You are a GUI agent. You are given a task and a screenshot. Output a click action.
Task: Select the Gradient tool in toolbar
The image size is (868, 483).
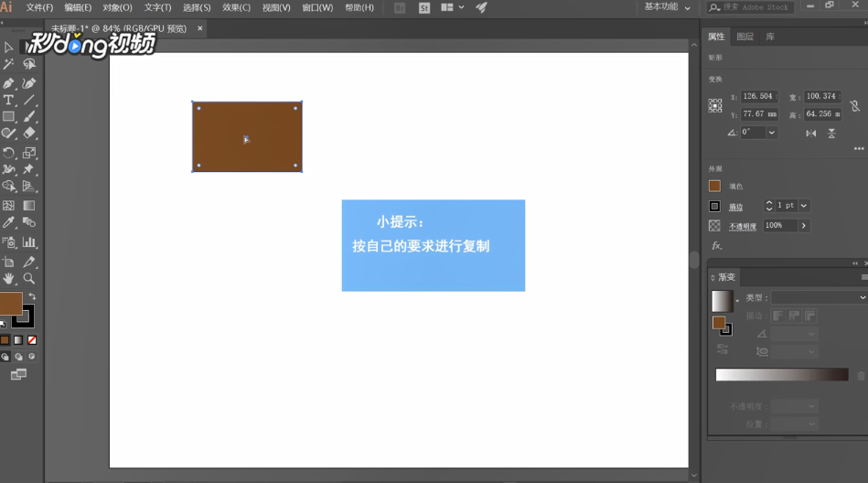tap(29, 206)
